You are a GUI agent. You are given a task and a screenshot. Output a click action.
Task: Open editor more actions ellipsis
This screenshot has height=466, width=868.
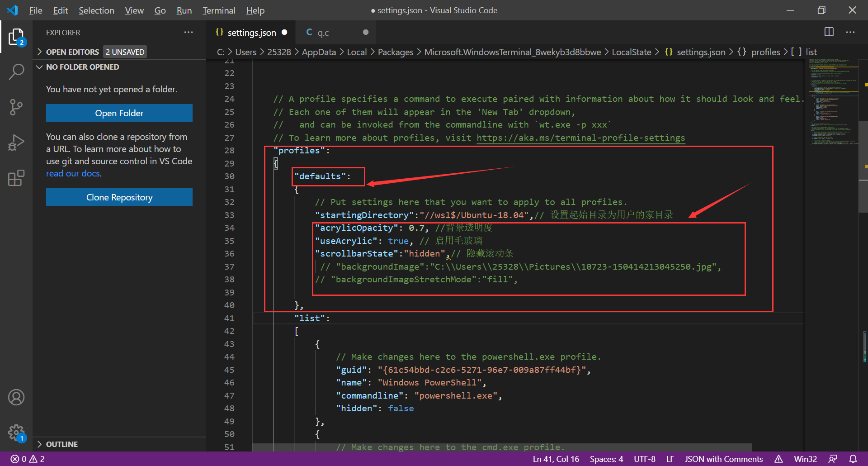(850, 32)
